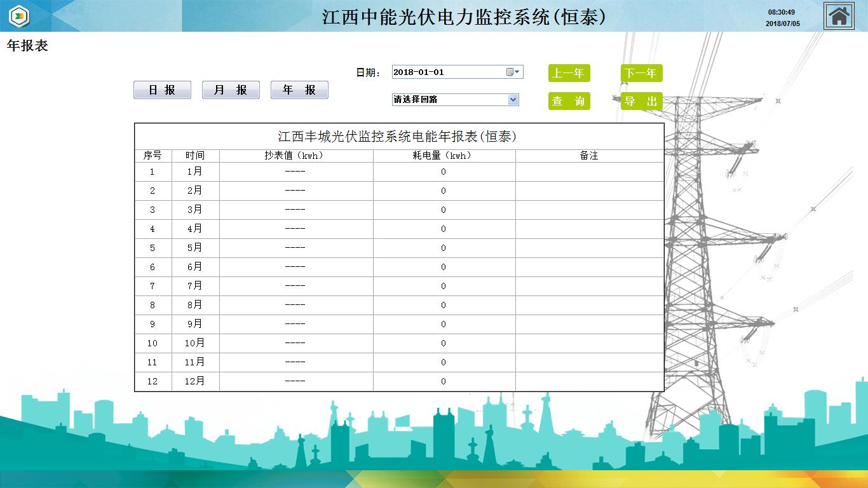Click the 12月 consumption value cell
Image resolution: width=868 pixels, height=488 pixels.
pyautogui.click(x=444, y=381)
